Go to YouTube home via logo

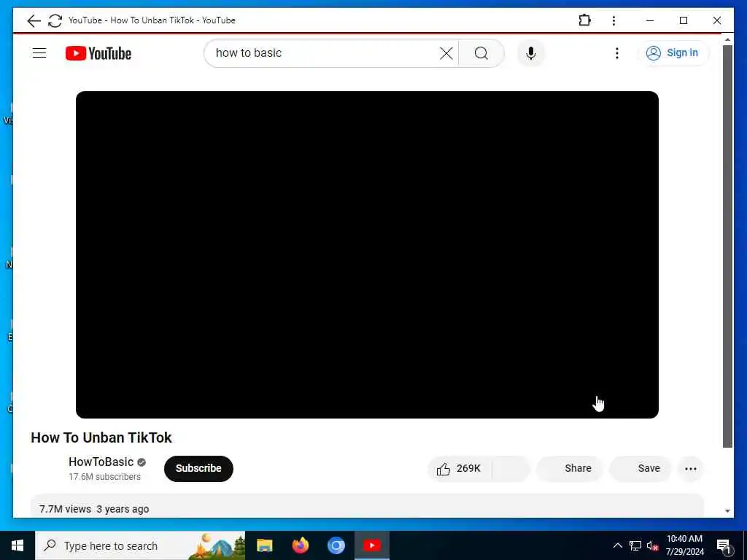[98, 53]
